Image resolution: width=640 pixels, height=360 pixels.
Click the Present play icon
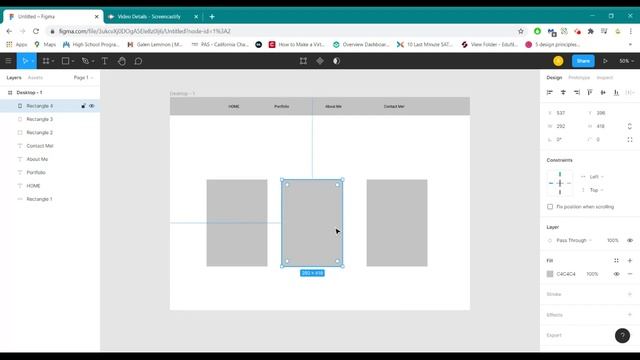click(605, 61)
